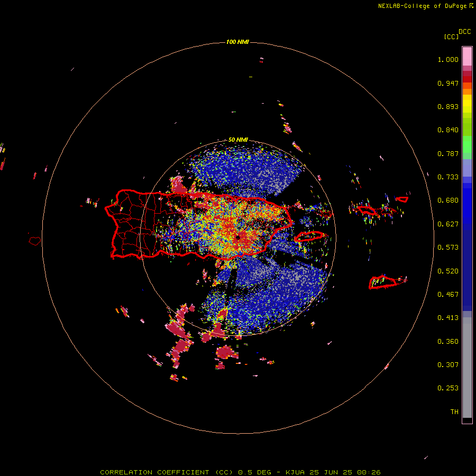Screen dimensions: 476x476
Task: Click the DCC label above the colorbar
Action: click(x=465, y=32)
